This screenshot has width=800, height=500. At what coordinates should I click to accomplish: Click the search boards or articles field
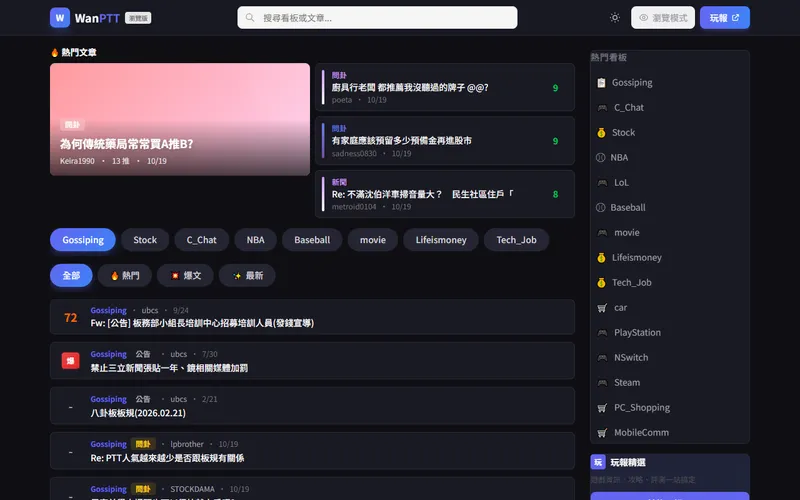(377, 18)
